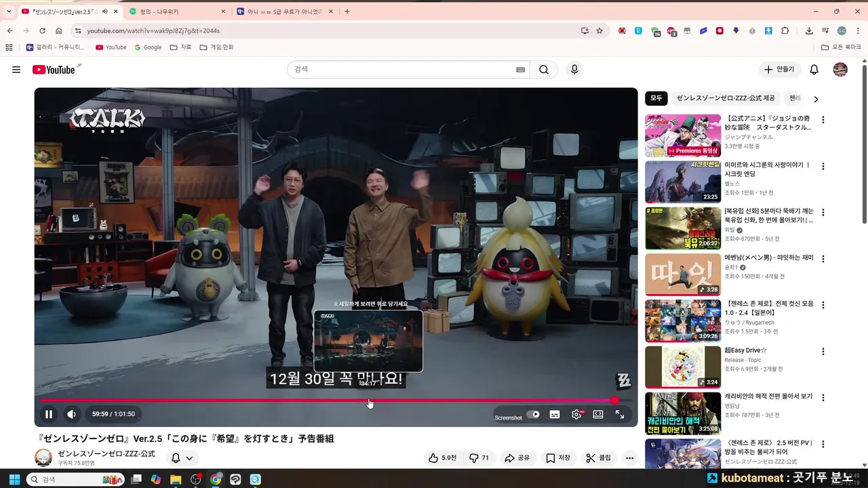Open the 만들기 create menu
This screenshot has width=868, height=488.
(779, 69)
